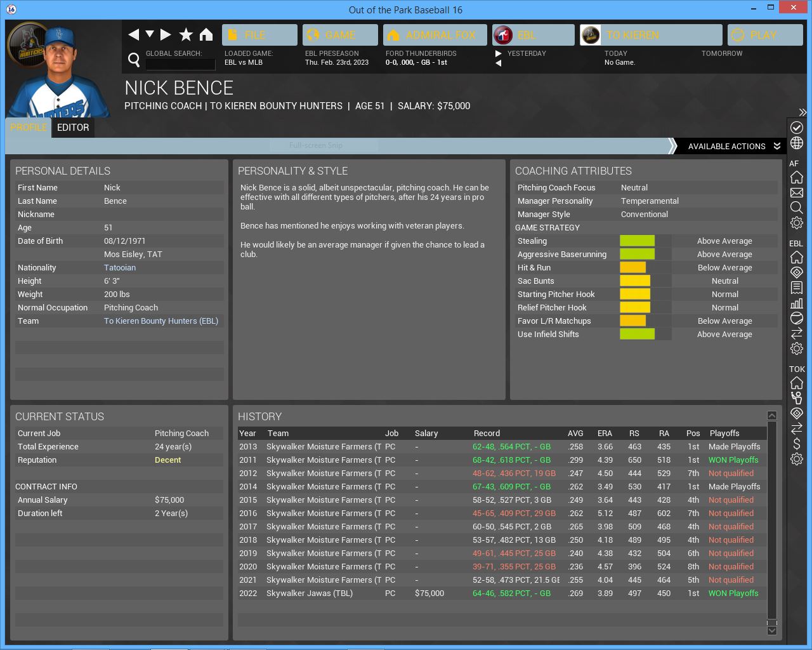Open the FILE menu
The height and width of the screenshot is (650, 812).
click(x=259, y=35)
